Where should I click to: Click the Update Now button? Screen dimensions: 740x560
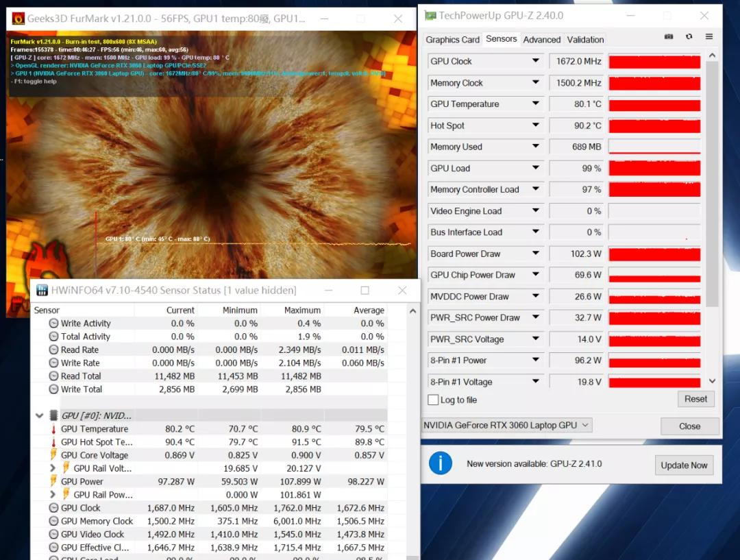[x=683, y=465]
